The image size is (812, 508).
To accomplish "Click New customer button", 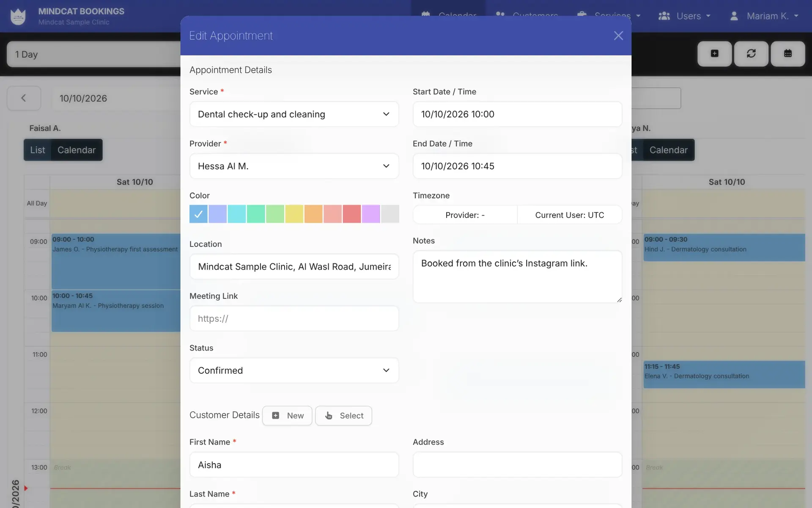I will click(x=287, y=416).
